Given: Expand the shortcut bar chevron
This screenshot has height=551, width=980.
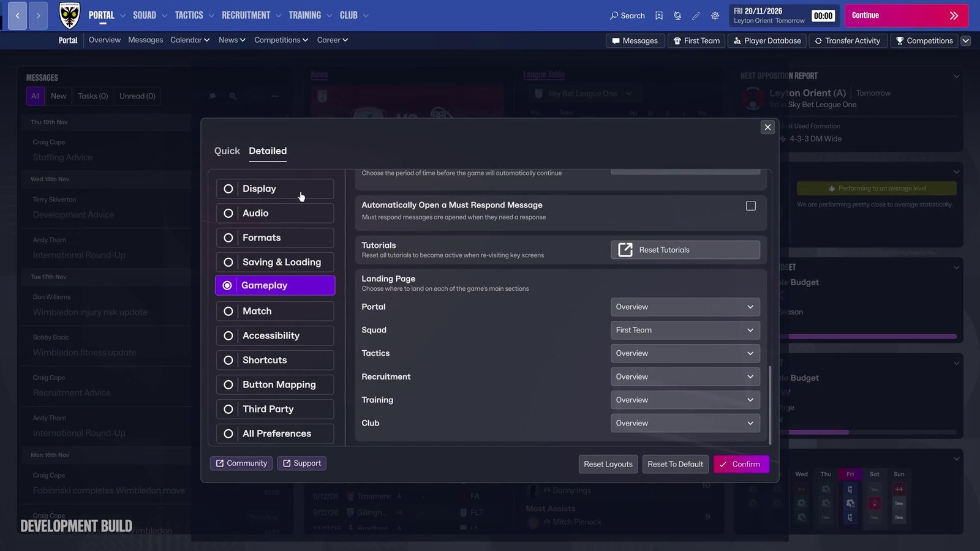Looking at the screenshot, I should click(x=966, y=41).
